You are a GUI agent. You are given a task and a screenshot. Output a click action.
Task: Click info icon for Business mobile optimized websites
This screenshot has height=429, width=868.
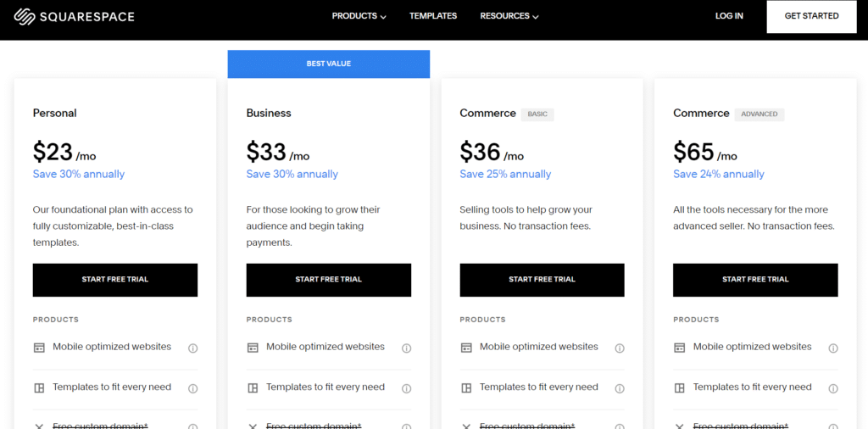[406, 348]
